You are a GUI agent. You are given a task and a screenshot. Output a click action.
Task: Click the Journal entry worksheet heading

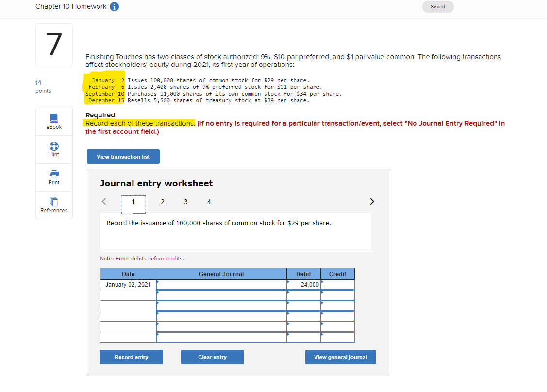point(156,183)
